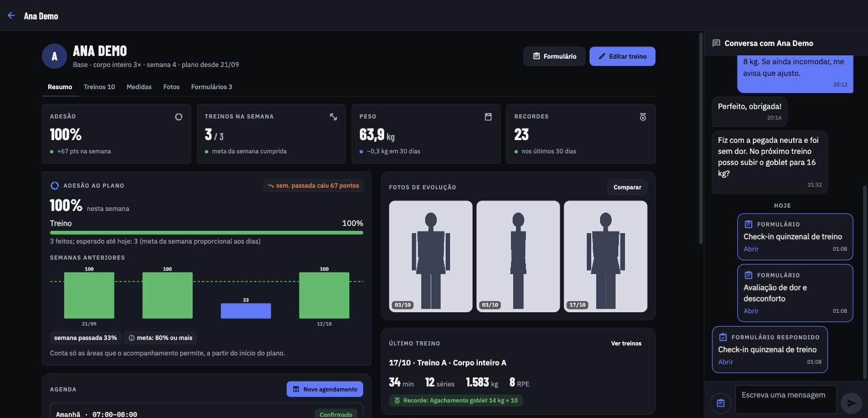Open the first Check-in quinzenal form via Abrir
The image size is (868, 418).
(x=751, y=249)
